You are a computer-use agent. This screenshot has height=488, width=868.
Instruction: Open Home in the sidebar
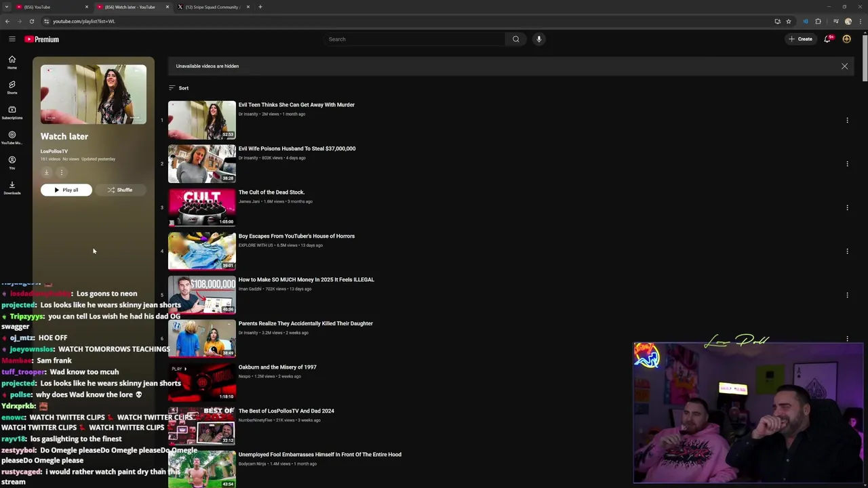click(x=12, y=62)
